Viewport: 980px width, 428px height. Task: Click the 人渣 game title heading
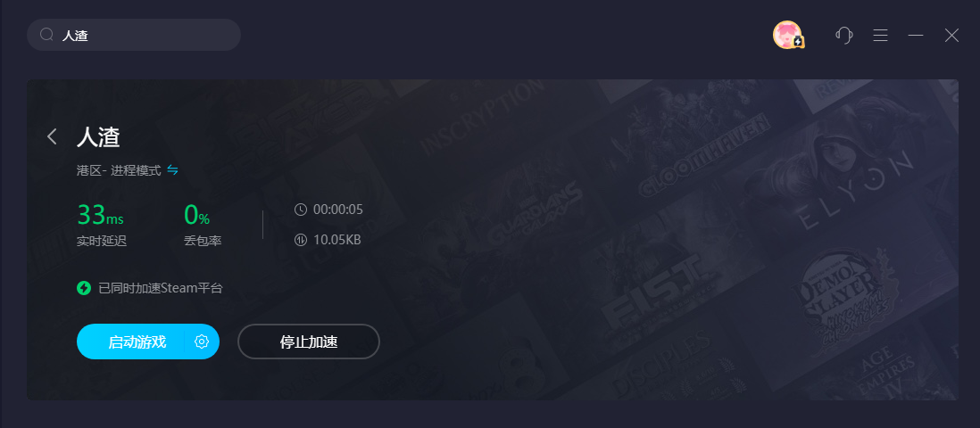coord(98,136)
